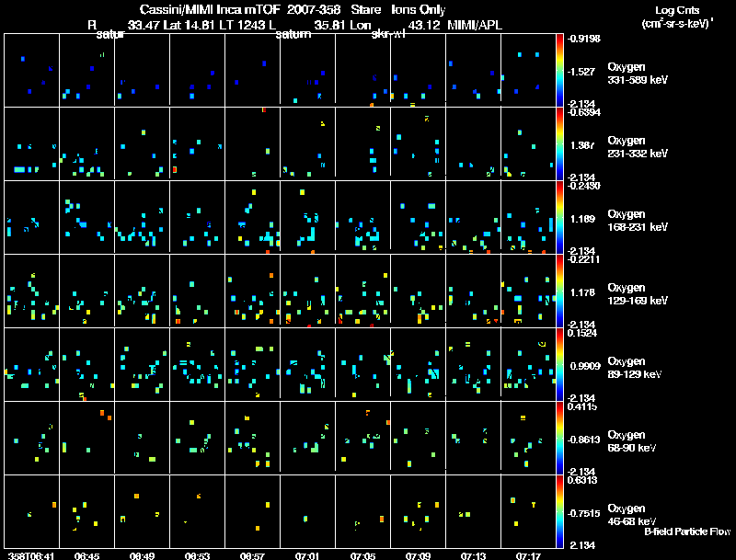The image size is (736, 560).
Task: Select the 'Oxygen 46-68 keV' row label
Action: [x=632, y=515]
